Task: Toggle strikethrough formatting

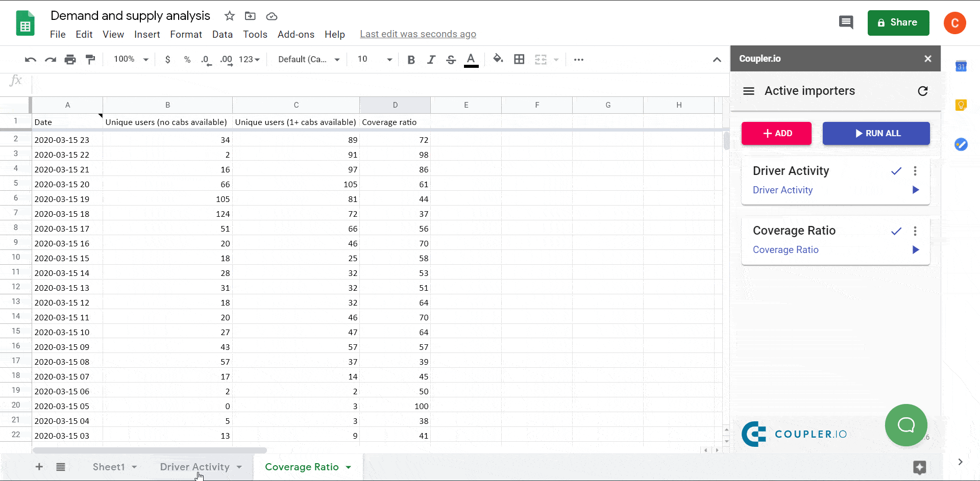Action: pyautogui.click(x=451, y=59)
